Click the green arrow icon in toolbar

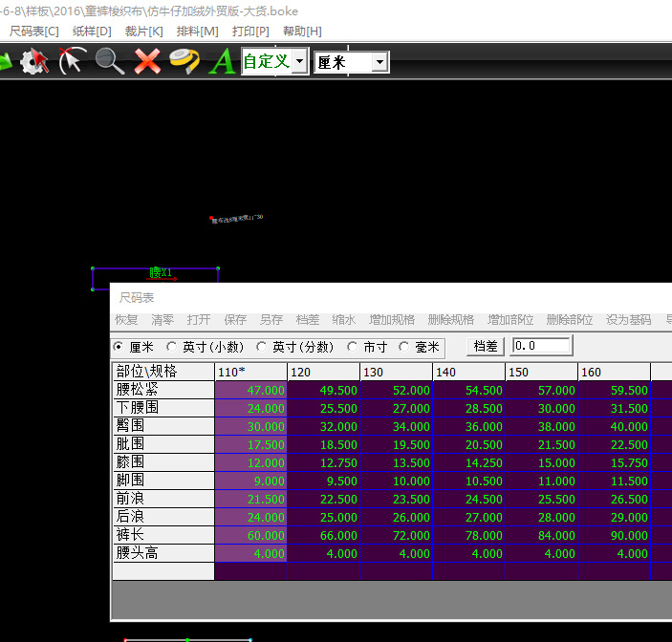(6, 62)
